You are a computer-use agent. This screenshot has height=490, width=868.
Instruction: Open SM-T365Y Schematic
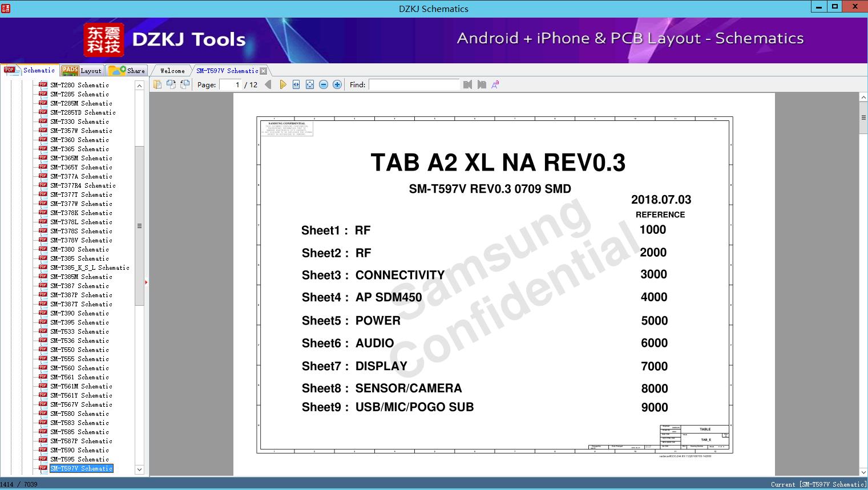[x=81, y=167]
